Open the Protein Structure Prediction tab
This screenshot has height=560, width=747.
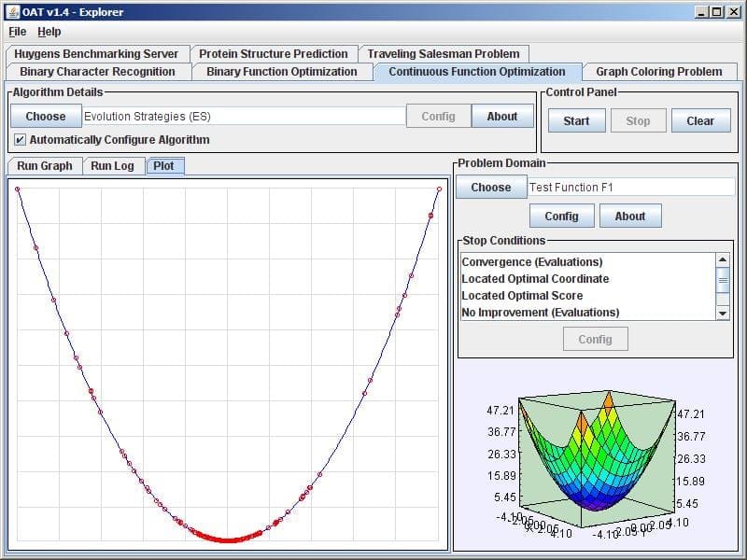click(273, 54)
